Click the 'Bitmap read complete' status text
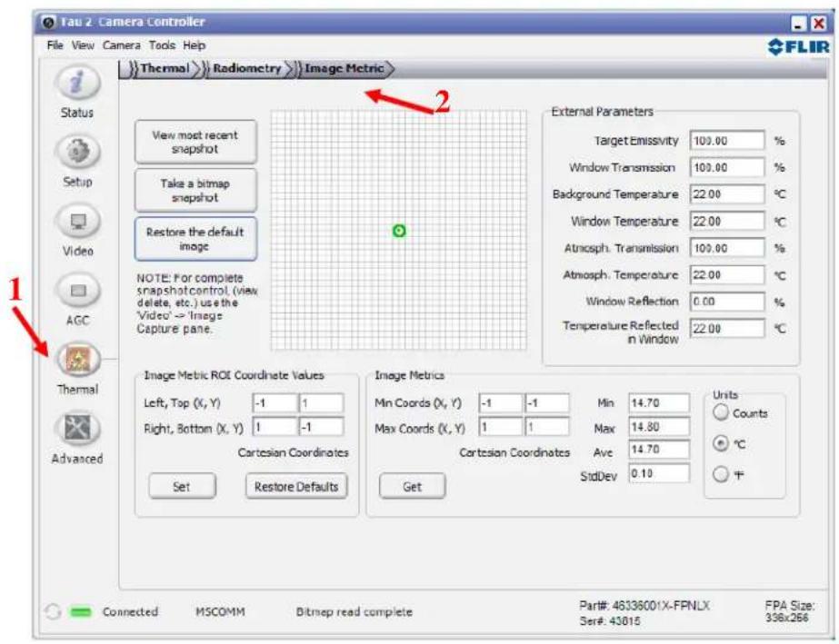Image resolution: width=839 pixels, height=644 pixels. [355, 611]
